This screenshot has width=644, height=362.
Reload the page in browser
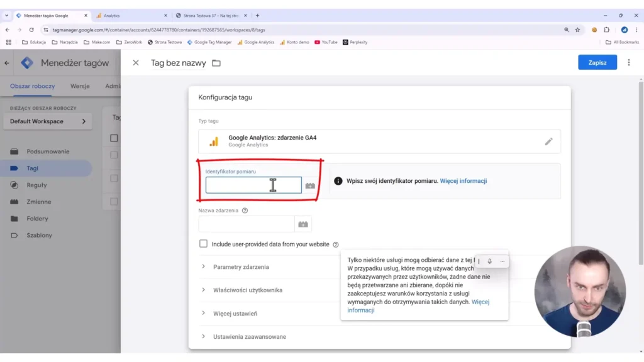[x=31, y=30]
